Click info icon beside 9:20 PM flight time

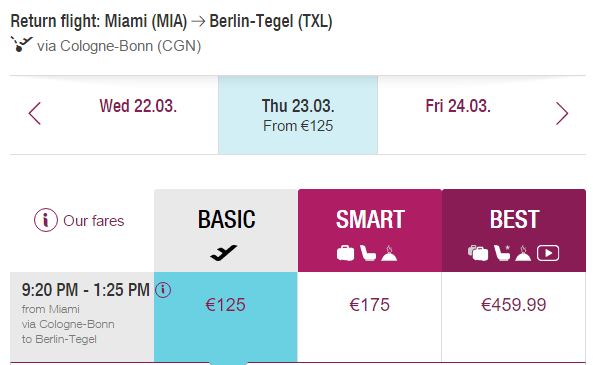(x=163, y=290)
